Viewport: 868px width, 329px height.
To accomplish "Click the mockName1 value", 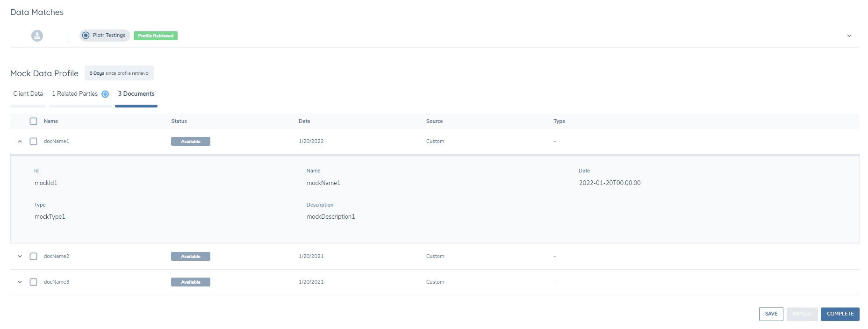I will coord(323,183).
